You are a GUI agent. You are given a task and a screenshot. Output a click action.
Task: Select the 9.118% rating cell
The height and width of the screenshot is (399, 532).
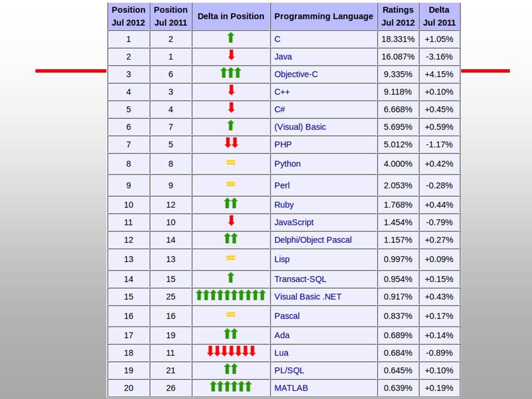(x=398, y=92)
